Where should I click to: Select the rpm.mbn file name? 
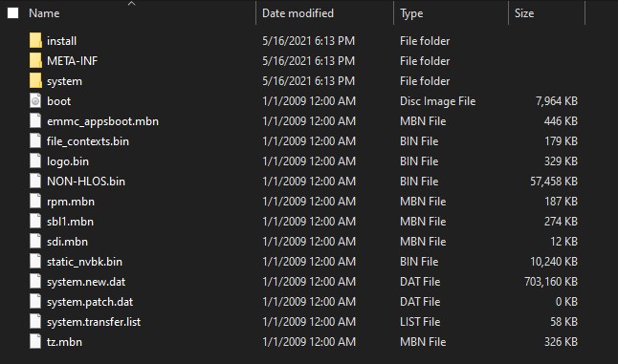(x=71, y=202)
